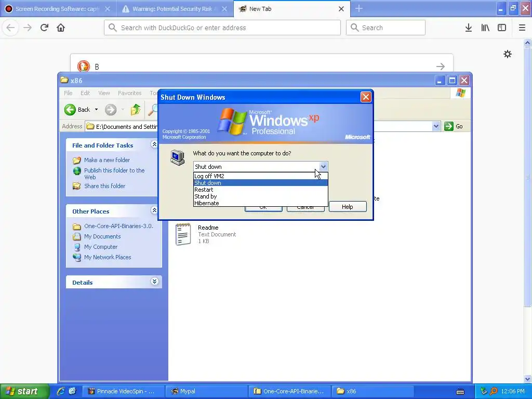The height and width of the screenshot is (399, 532).
Task: Select Readme text document icon
Action: pos(183,234)
